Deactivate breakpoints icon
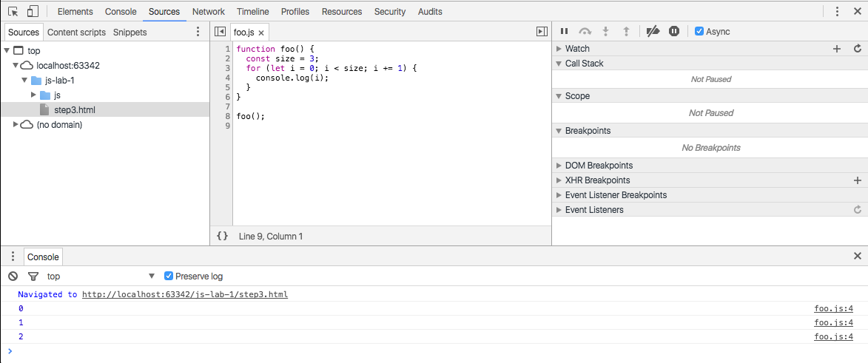This screenshot has height=363, width=868. click(653, 32)
